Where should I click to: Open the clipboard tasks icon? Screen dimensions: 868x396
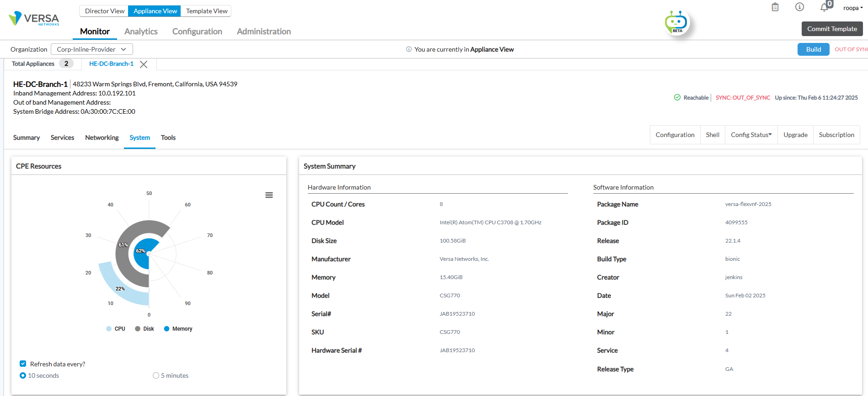(775, 7)
